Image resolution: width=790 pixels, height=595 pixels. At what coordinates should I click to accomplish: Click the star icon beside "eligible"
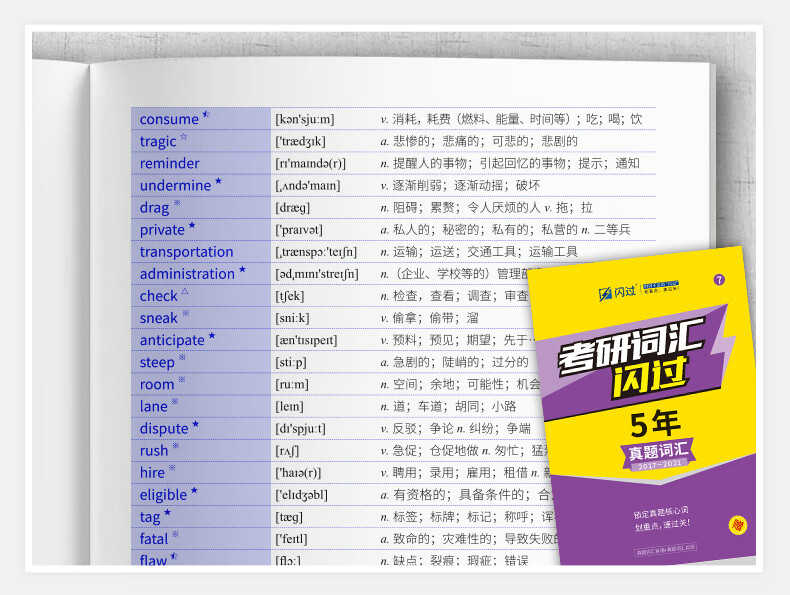(194, 491)
